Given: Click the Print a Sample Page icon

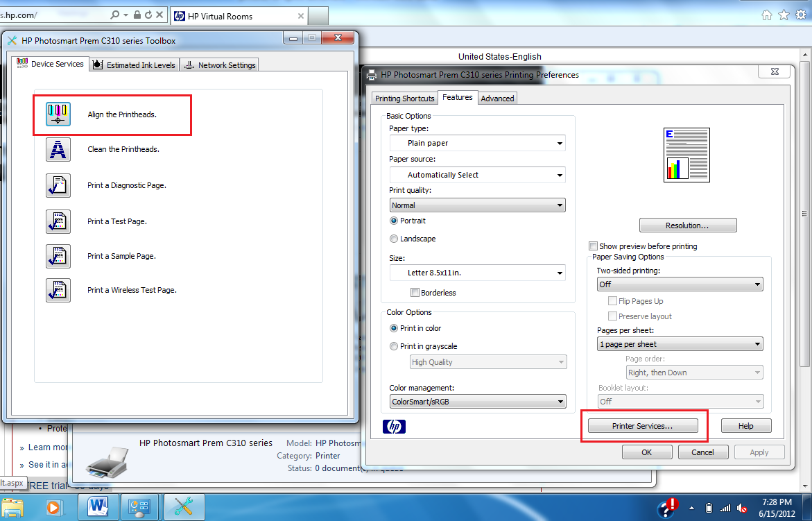Looking at the screenshot, I should point(58,256).
